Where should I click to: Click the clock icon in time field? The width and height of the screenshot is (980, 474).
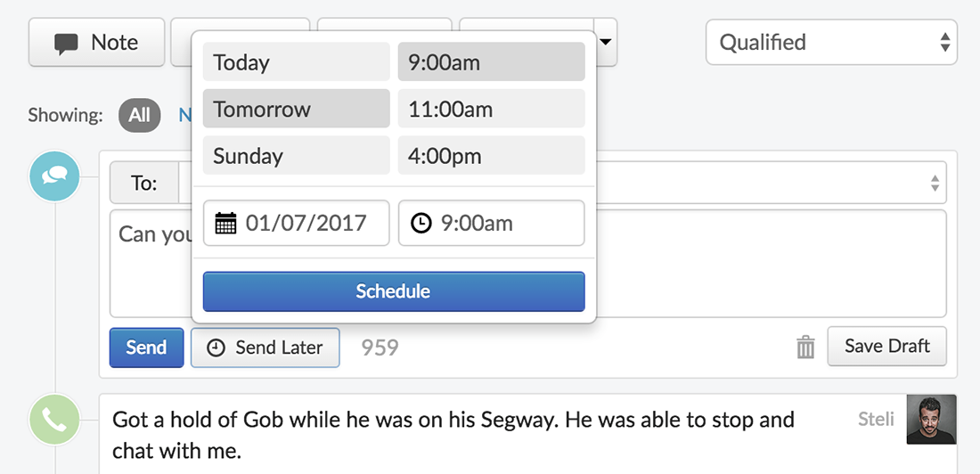point(421,223)
